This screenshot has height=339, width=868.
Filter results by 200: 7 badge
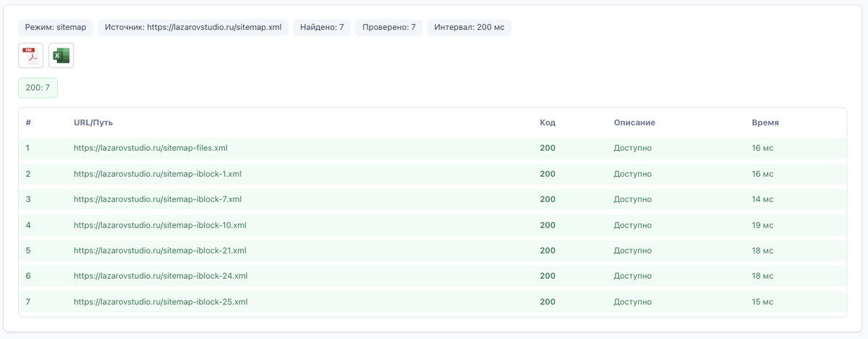38,88
